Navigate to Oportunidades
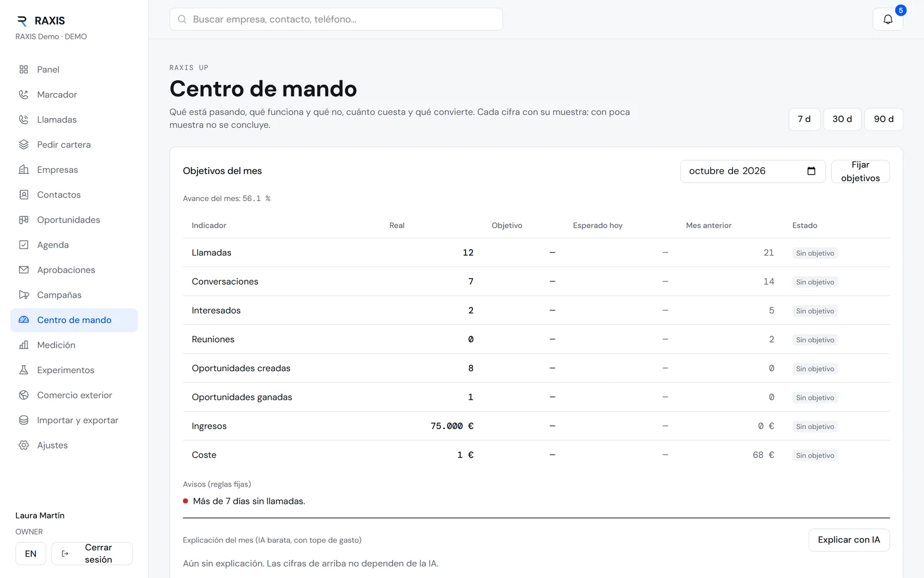The width and height of the screenshot is (924, 578). coord(74,220)
